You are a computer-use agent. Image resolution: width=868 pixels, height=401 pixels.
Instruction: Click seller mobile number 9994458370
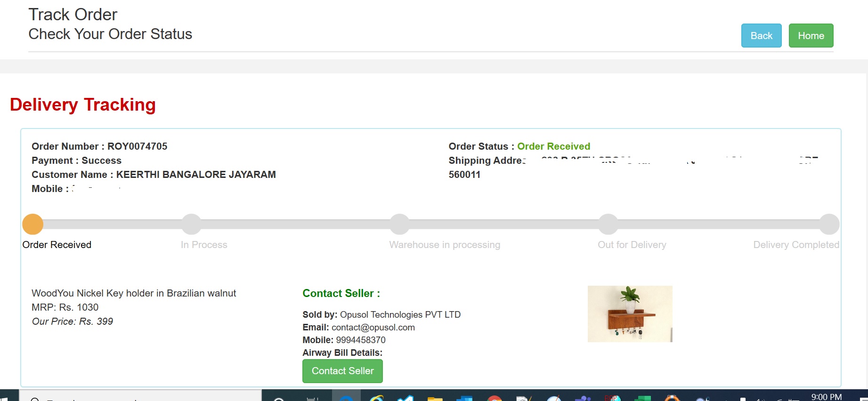coord(361,340)
